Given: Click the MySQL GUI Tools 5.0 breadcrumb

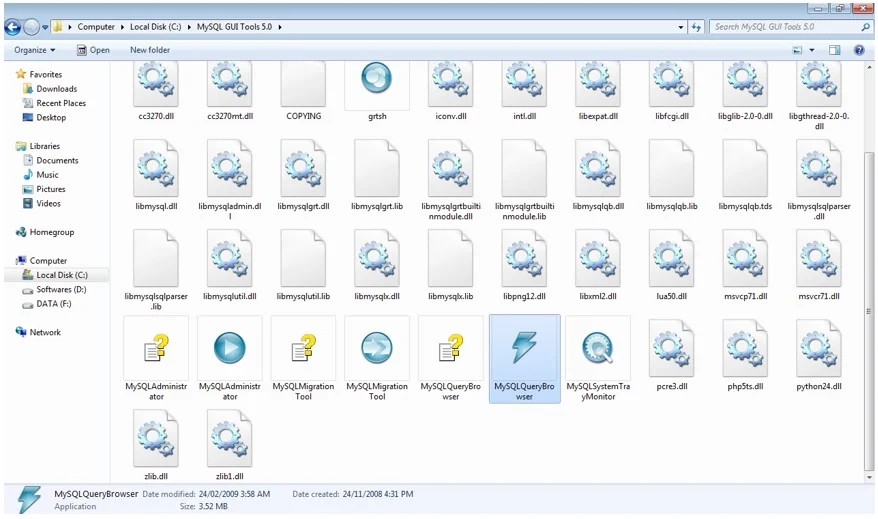Looking at the screenshot, I should pos(234,26).
